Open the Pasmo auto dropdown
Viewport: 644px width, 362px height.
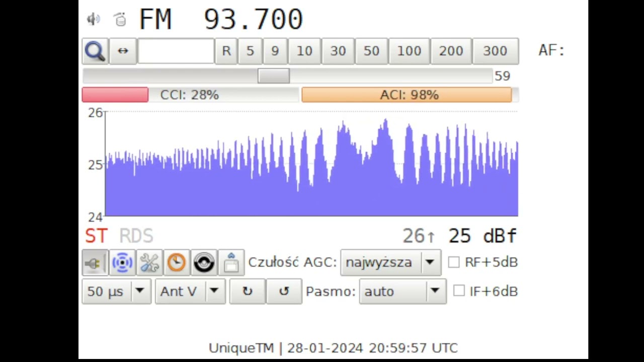(x=403, y=291)
